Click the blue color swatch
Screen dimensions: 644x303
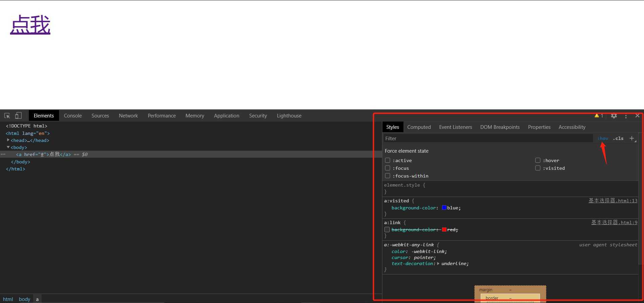(444, 208)
